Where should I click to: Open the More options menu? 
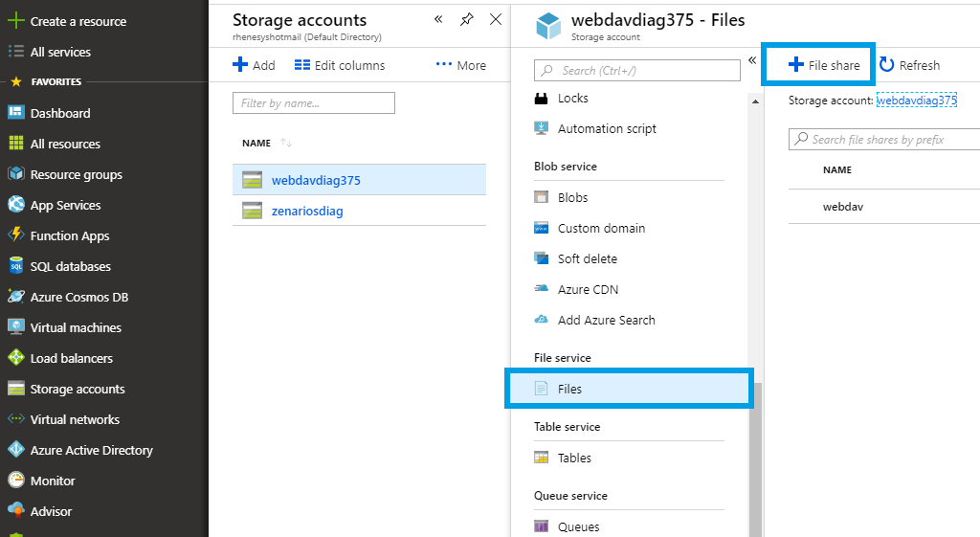pyautogui.click(x=460, y=65)
